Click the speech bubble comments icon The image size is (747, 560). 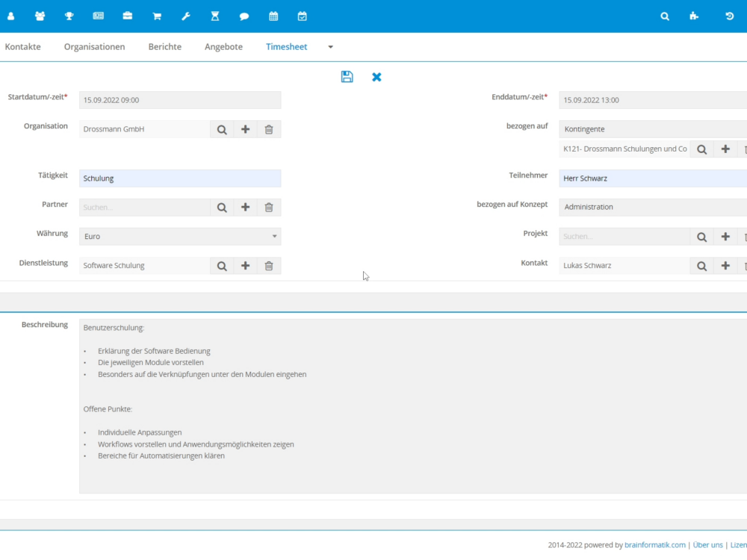click(x=244, y=16)
